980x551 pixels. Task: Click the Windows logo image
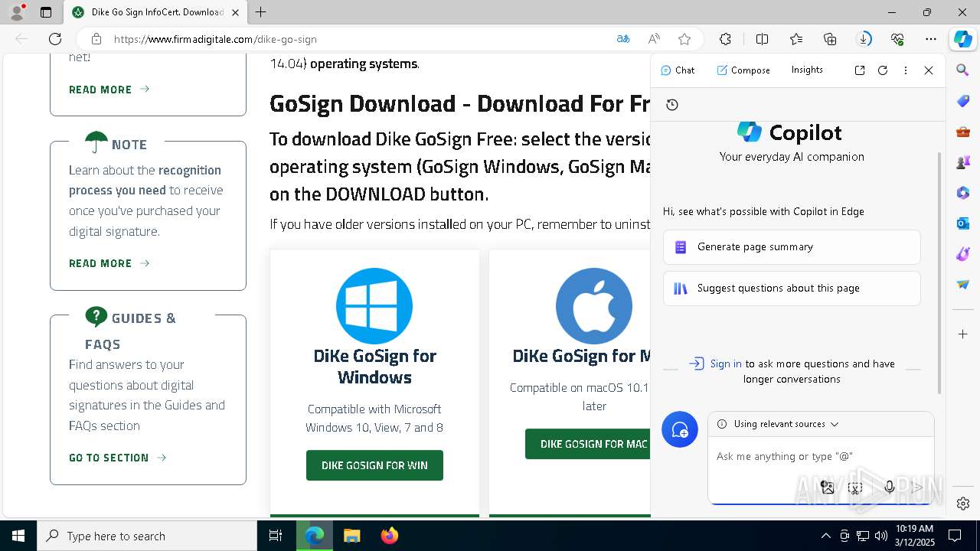[374, 306]
